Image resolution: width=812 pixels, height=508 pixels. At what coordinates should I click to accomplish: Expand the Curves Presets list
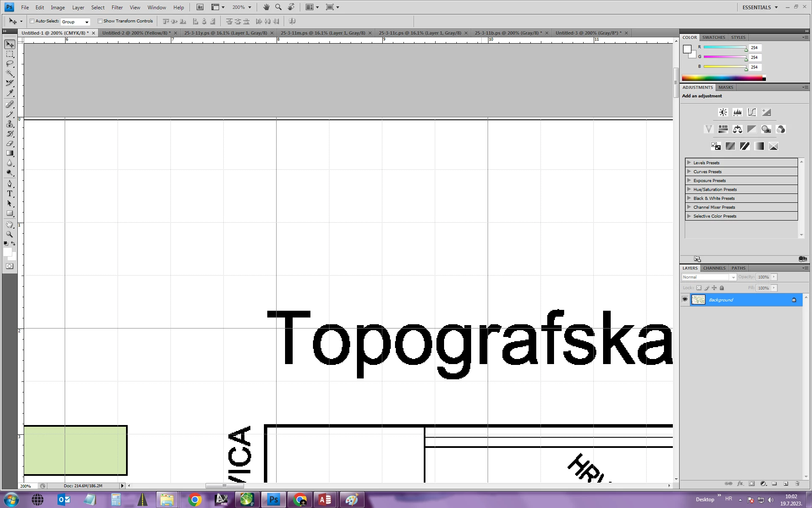click(x=689, y=171)
